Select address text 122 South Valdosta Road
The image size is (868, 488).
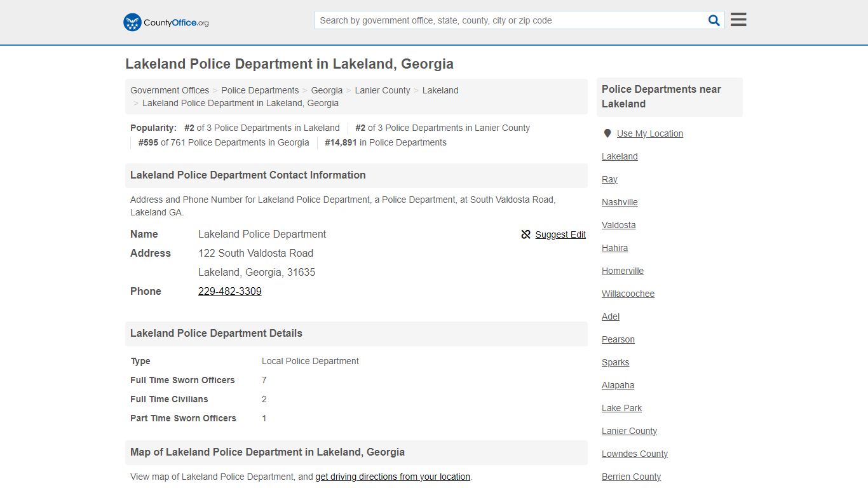tap(255, 253)
